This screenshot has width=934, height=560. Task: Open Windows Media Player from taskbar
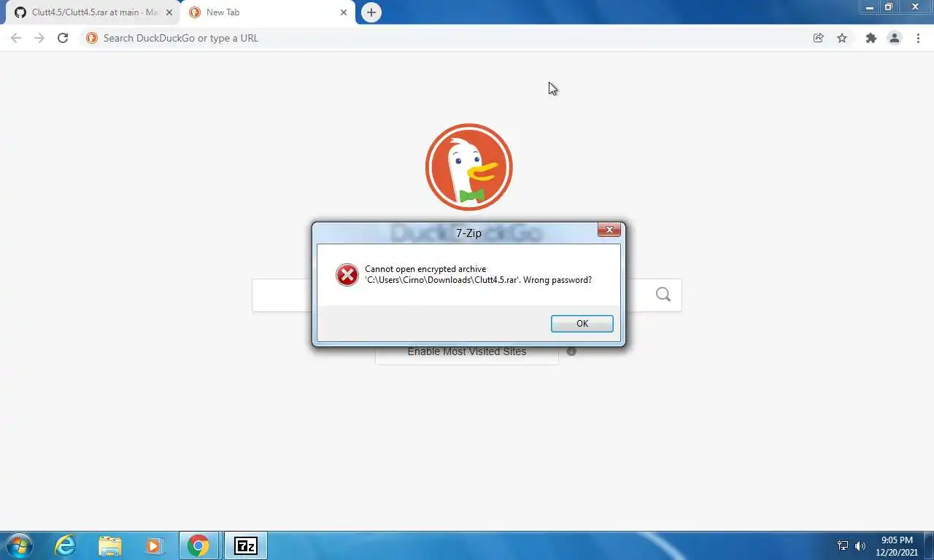pos(154,545)
